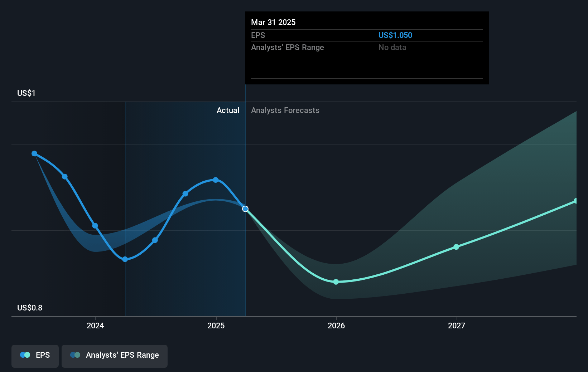Select the 2026 forecast data point
Viewport: 588px width, 372px height.
tap(336, 282)
